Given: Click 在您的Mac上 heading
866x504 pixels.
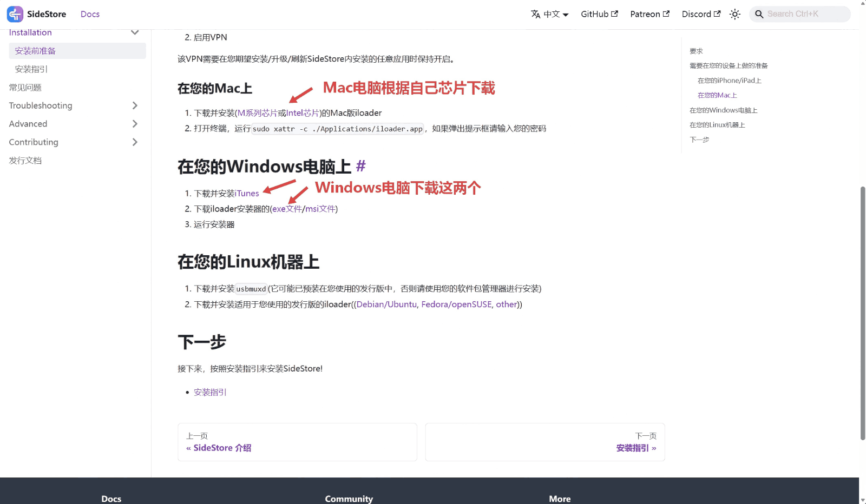Looking at the screenshot, I should tap(215, 89).
